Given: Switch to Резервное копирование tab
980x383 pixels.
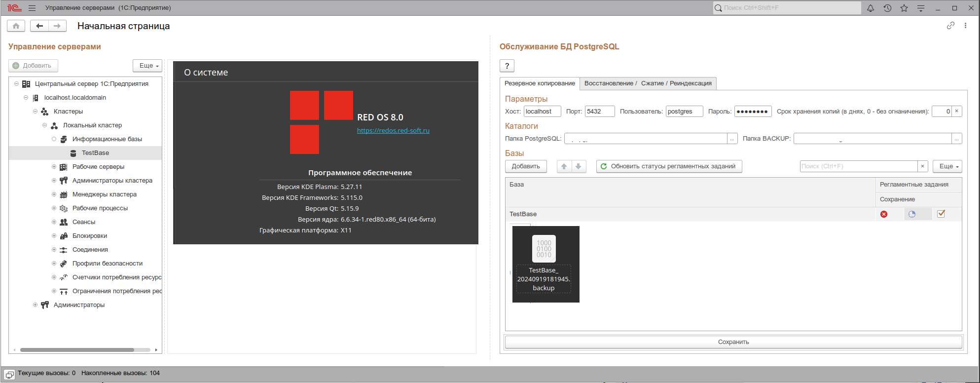Looking at the screenshot, I should click(x=540, y=83).
